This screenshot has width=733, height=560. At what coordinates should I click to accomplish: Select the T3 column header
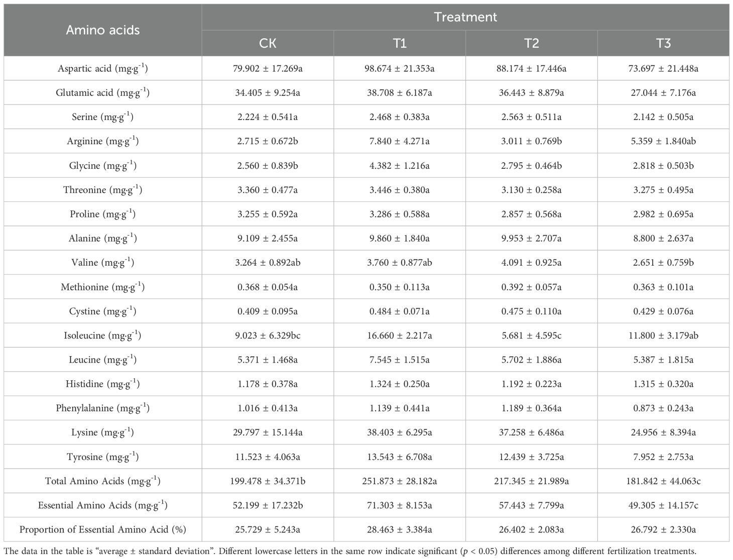664,43
